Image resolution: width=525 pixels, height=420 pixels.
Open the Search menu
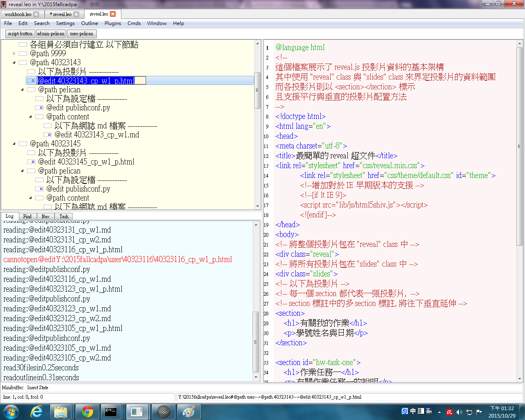pyautogui.click(x=42, y=23)
